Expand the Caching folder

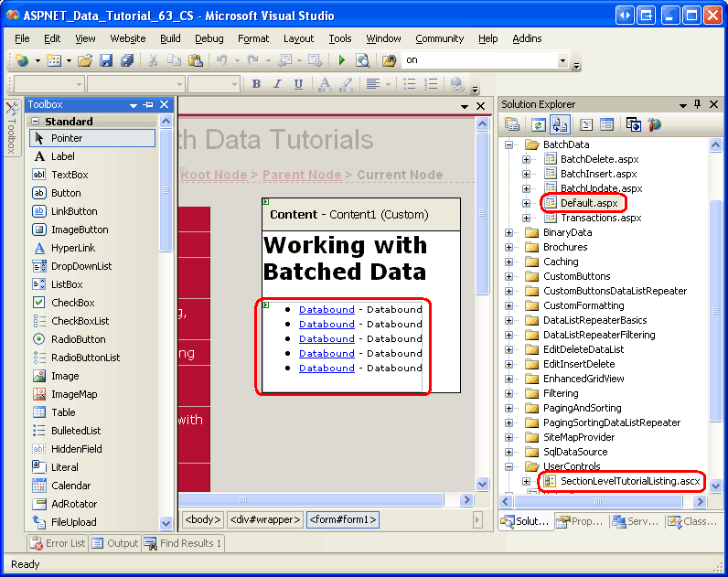coord(509,262)
